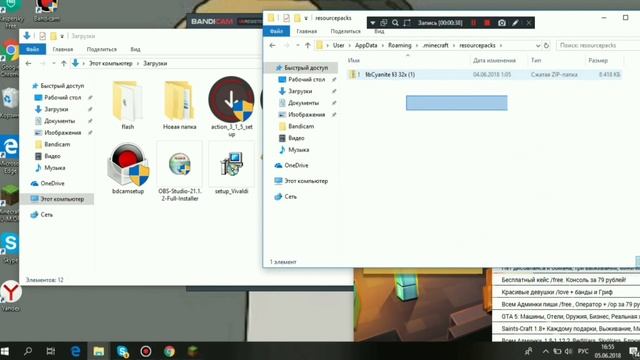640x360 pixels.
Task: Expand recent locations dropdown in the resourcepacks window
Action: tap(298, 45)
